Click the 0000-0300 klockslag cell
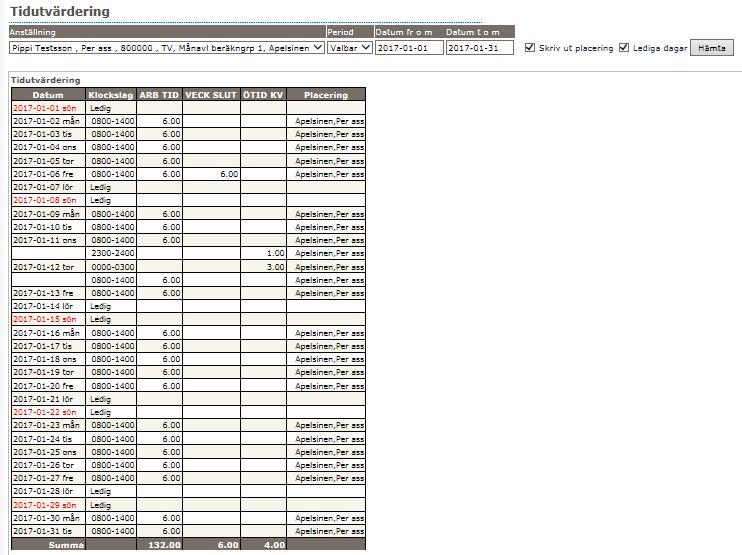 tap(113, 267)
